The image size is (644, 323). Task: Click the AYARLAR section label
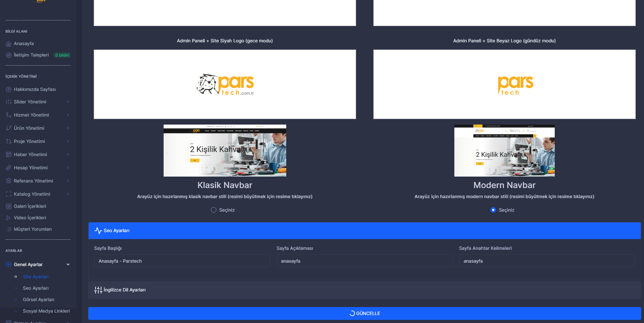click(x=14, y=251)
